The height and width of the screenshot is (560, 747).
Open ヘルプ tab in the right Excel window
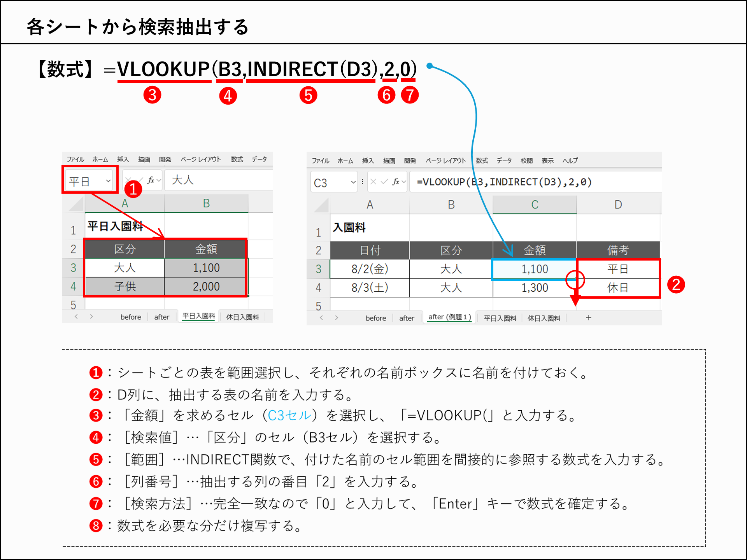click(570, 161)
